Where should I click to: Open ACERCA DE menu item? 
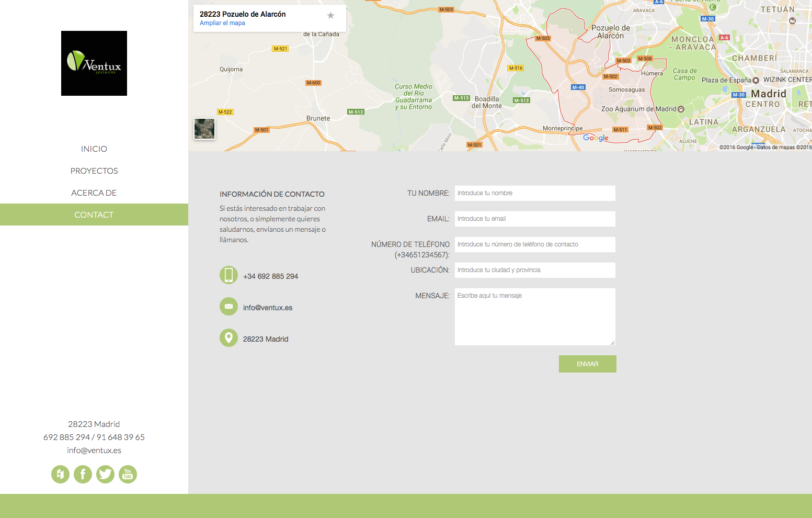94,193
